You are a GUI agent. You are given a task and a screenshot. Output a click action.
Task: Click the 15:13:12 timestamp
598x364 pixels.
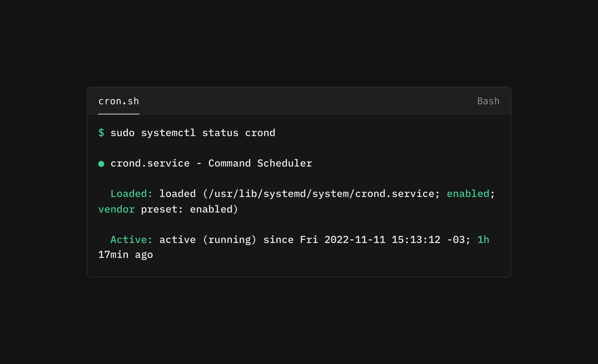[x=416, y=240]
